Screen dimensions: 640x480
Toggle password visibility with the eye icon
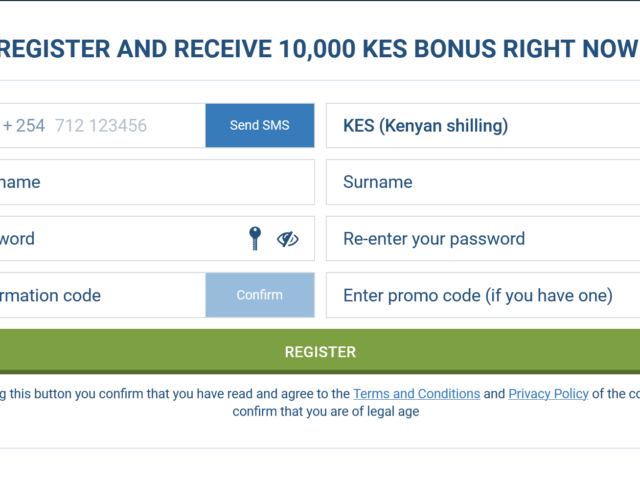pyautogui.click(x=288, y=239)
